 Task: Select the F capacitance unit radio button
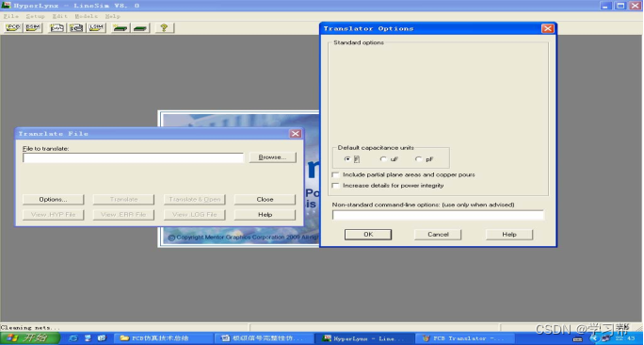[x=347, y=159]
